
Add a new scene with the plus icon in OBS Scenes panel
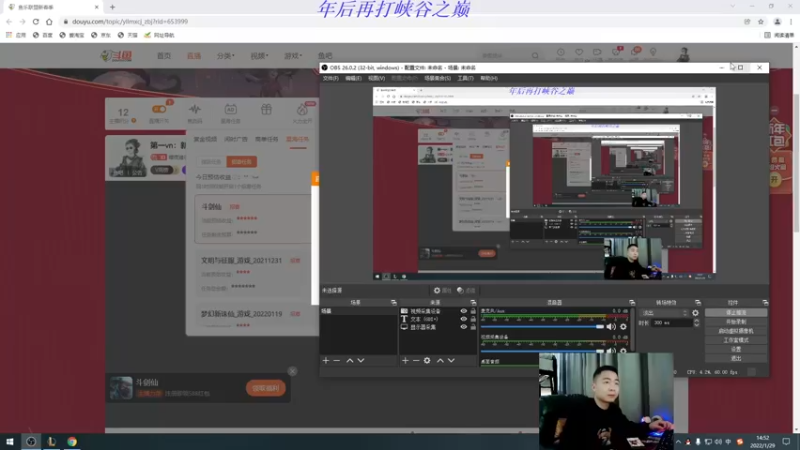coord(326,360)
